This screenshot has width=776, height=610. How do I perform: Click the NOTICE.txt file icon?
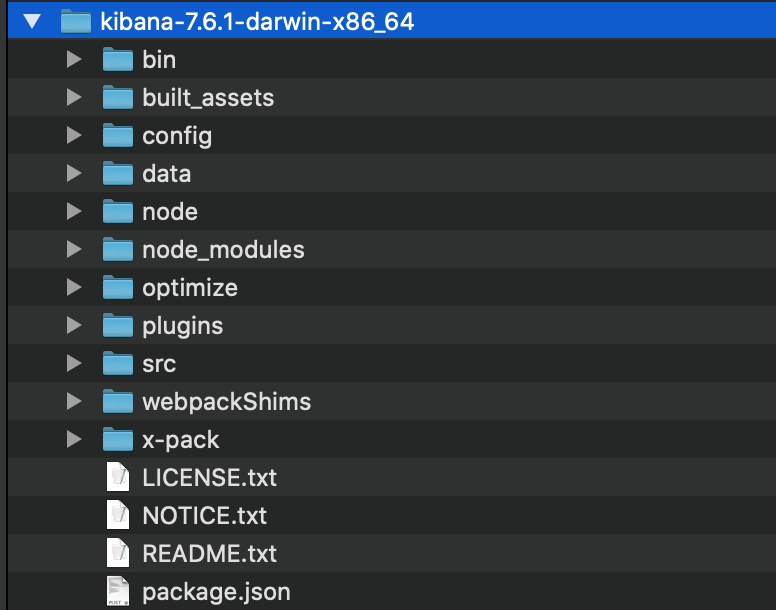pos(118,516)
